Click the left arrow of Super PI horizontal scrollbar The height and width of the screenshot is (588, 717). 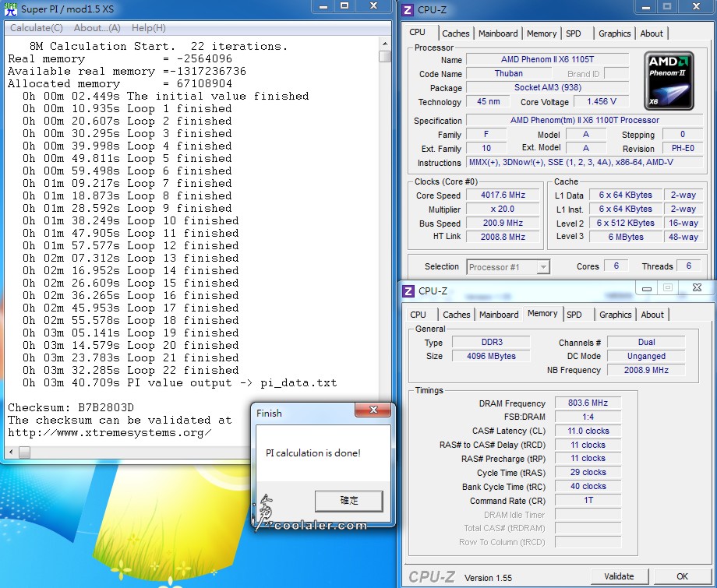(11, 452)
